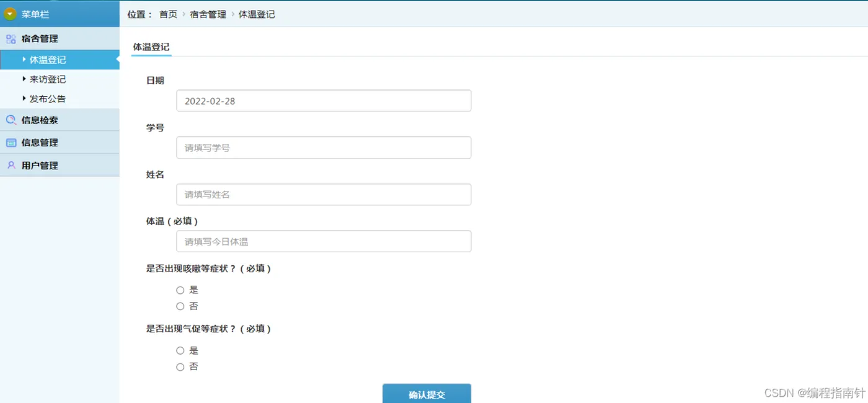Focus the 学号 input field
Screen dimensions: 868x403
pyautogui.click(x=324, y=148)
